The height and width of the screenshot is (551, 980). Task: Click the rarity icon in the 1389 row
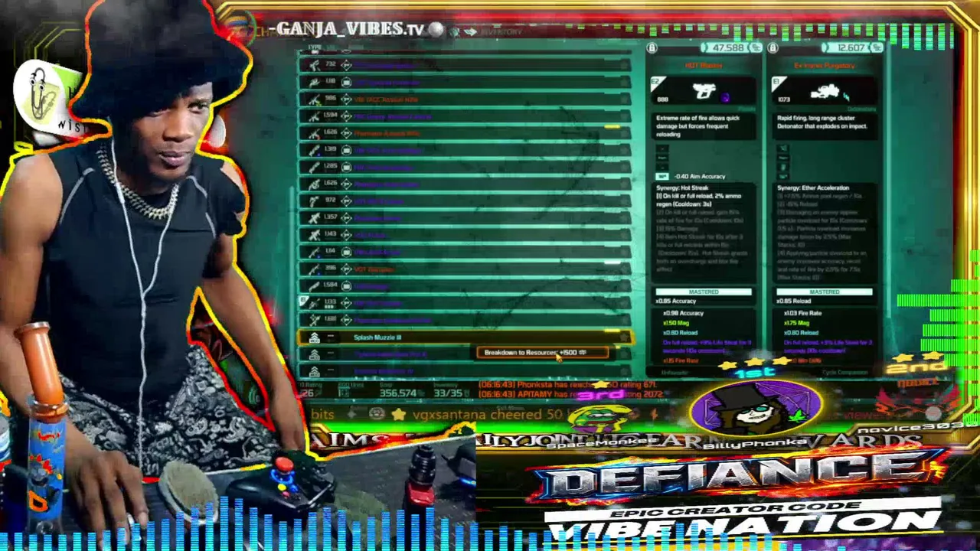point(346,150)
